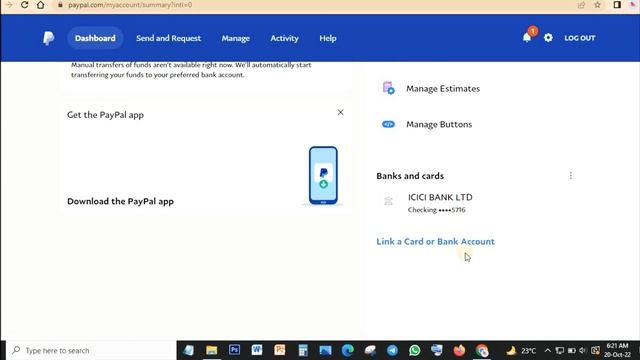Log out of PayPal
This screenshot has height=360, width=640.
(x=580, y=38)
